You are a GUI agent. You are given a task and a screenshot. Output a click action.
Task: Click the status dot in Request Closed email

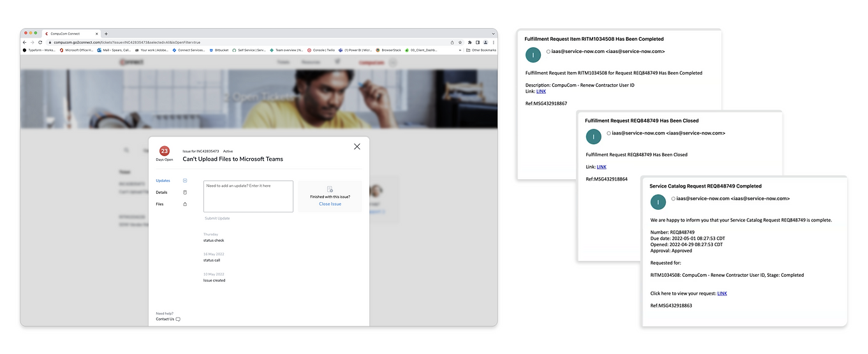coord(609,133)
